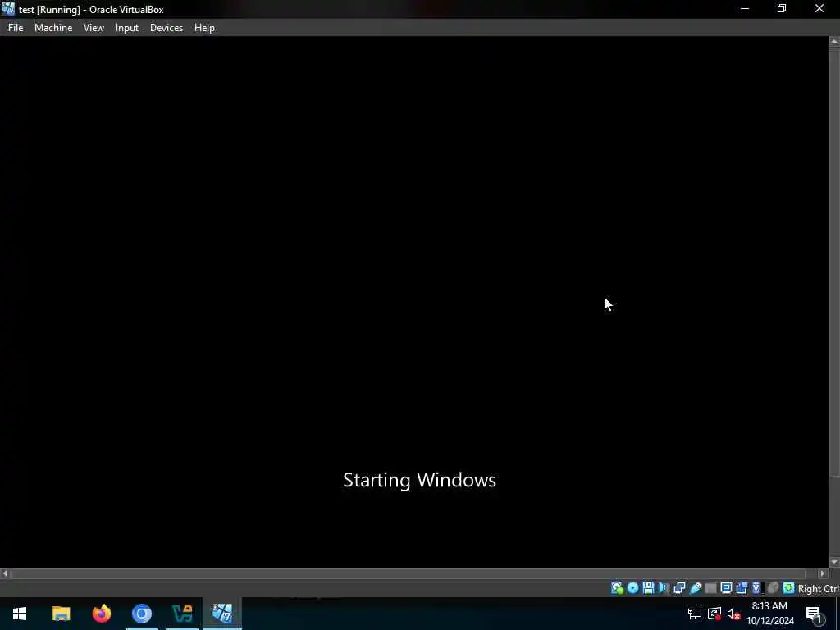Click the audio indicator in VirtualBox status bar
Image resolution: width=840 pixels, height=630 pixels.
(664, 588)
